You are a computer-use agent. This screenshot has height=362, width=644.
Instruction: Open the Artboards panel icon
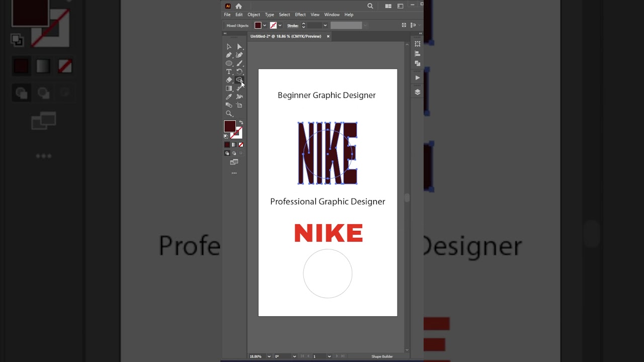point(418,44)
